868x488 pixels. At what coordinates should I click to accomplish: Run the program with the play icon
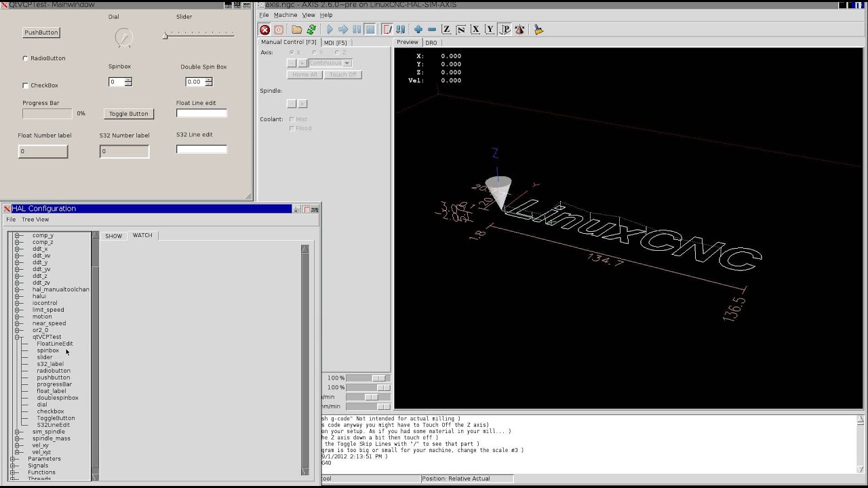pyautogui.click(x=330, y=30)
